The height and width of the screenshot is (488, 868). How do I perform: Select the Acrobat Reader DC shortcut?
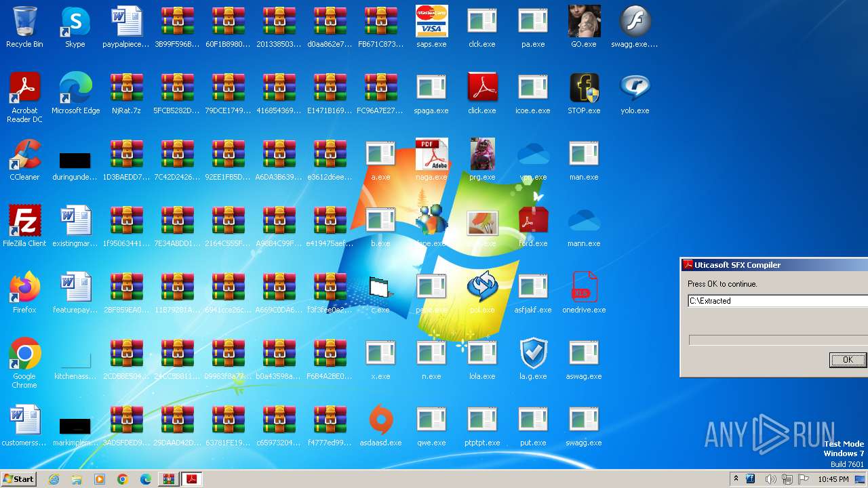click(24, 87)
